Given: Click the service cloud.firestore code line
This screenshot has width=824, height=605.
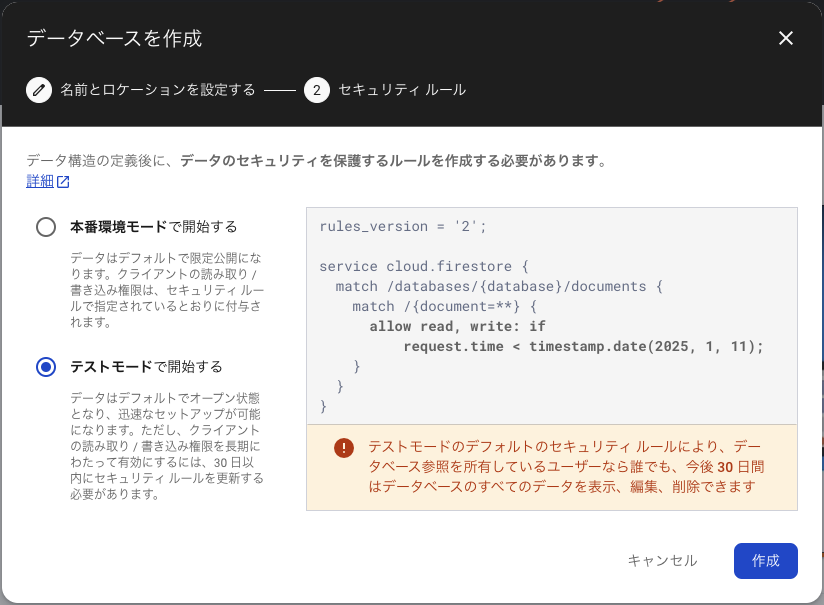Looking at the screenshot, I should click(x=424, y=266).
